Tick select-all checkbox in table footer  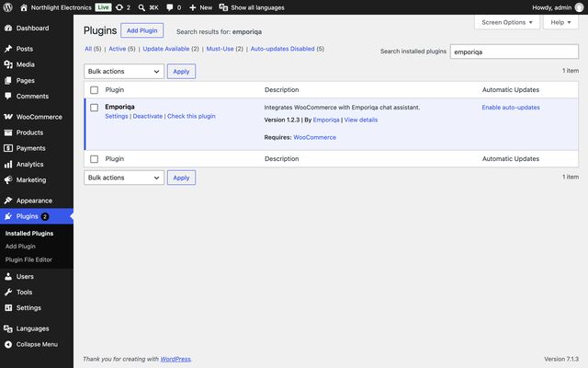coord(94,159)
